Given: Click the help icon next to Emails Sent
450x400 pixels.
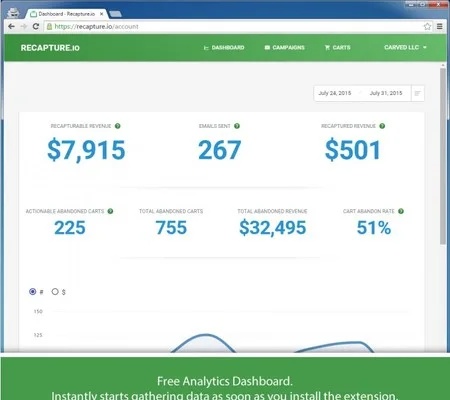Looking at the screenshot, I should pos(237,126).
